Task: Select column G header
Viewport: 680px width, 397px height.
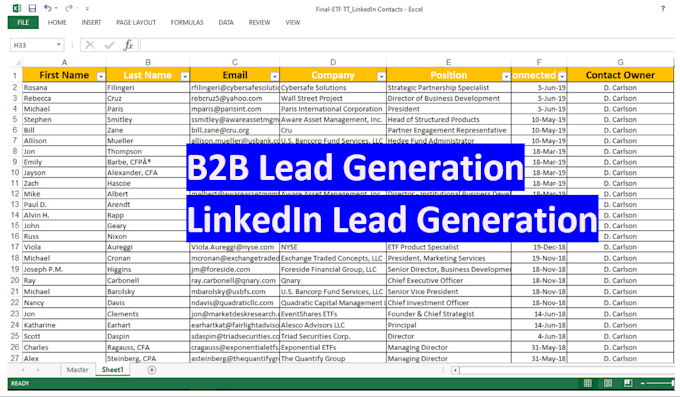Action: click(620, 62)
